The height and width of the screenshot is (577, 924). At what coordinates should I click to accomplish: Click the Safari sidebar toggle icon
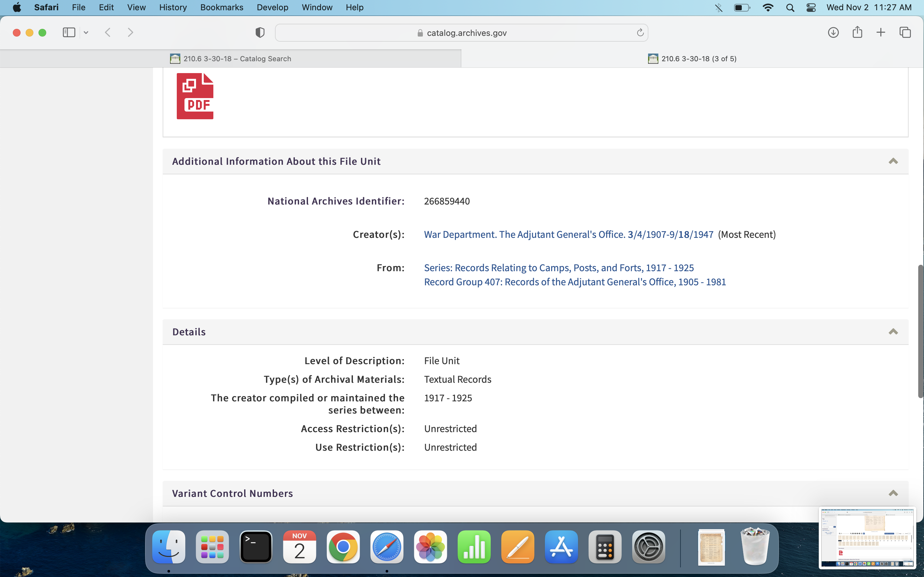coord(69,32)
